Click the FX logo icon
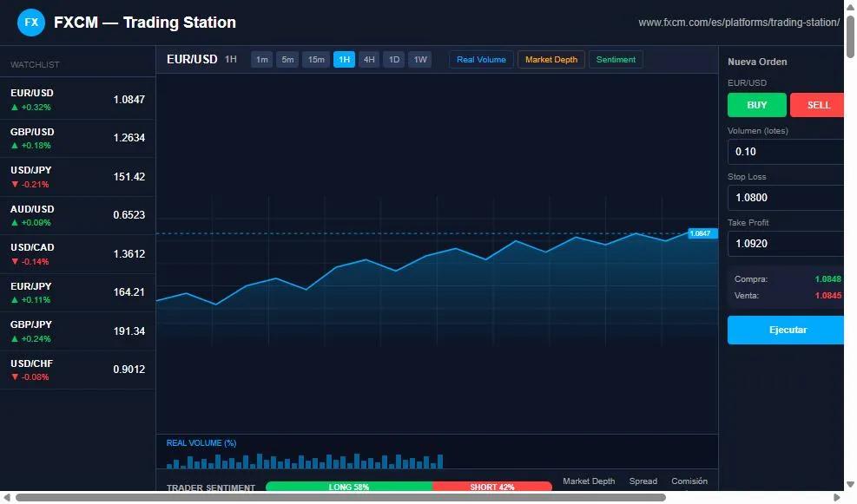 point(31,23)
